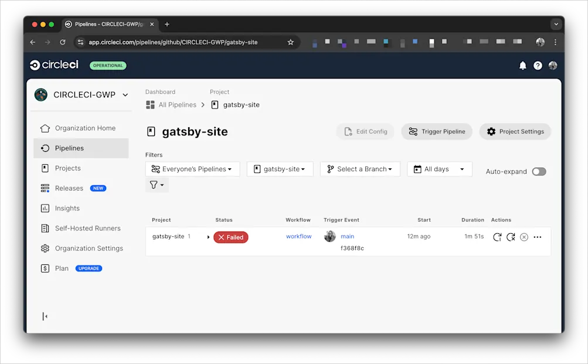The image size is (588, 364).
Task: Open the funnel filter dropdown
Action: pos(157,185)
